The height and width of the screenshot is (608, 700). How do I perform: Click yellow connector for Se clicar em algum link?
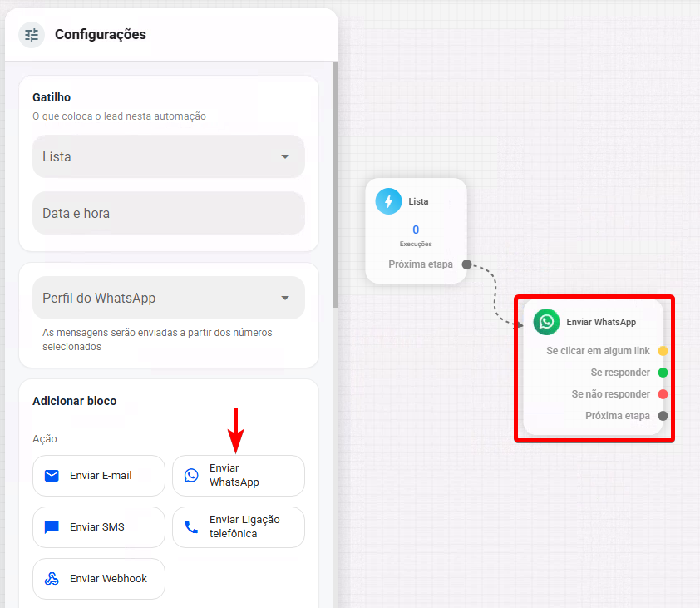pyautogui.click(x=663, y=351)
